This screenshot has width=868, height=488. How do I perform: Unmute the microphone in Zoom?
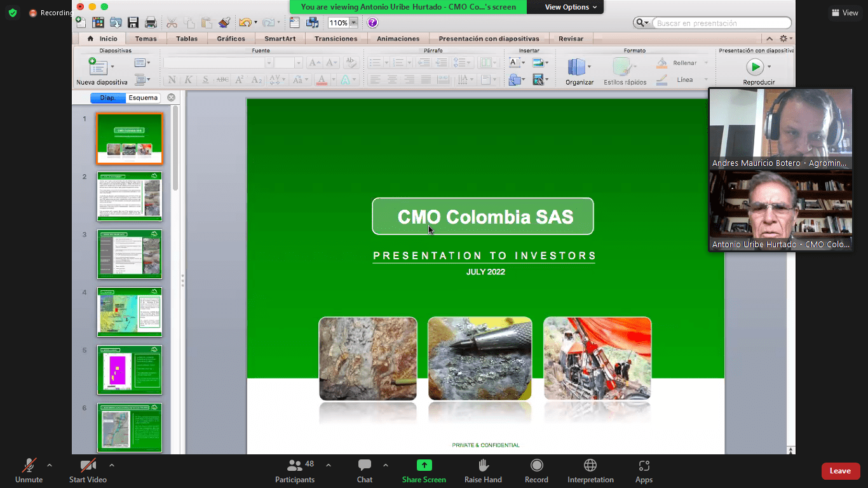click(x=29, y=471)
